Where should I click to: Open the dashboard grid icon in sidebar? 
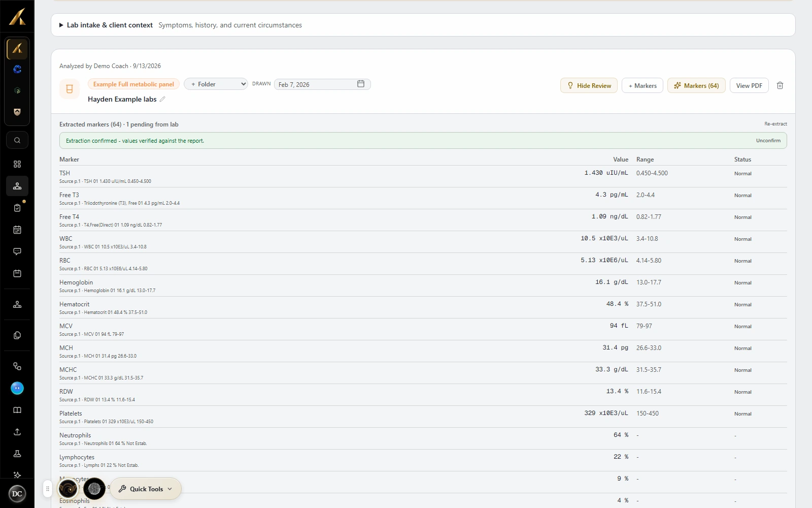17,164
